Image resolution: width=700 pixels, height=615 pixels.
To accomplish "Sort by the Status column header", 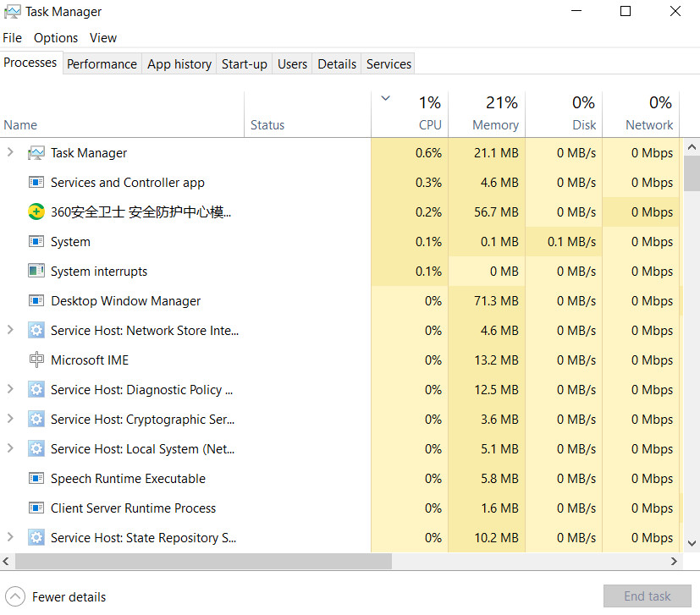I will [307, 114].
